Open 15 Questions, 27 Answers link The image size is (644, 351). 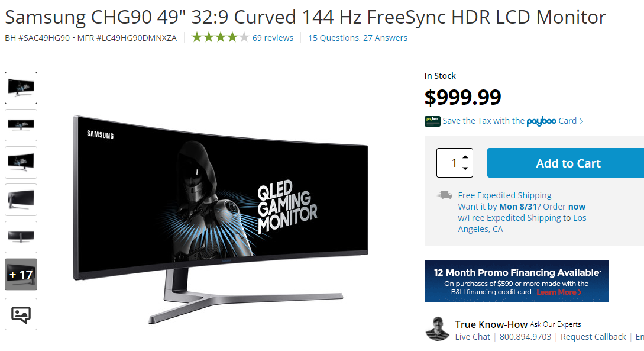(x=358, y=38)
